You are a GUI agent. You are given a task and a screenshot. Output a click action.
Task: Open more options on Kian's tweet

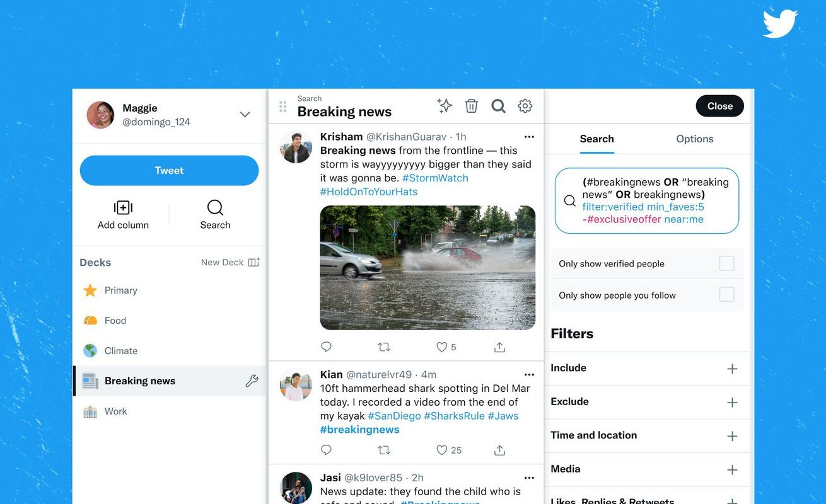coord(529,374)
